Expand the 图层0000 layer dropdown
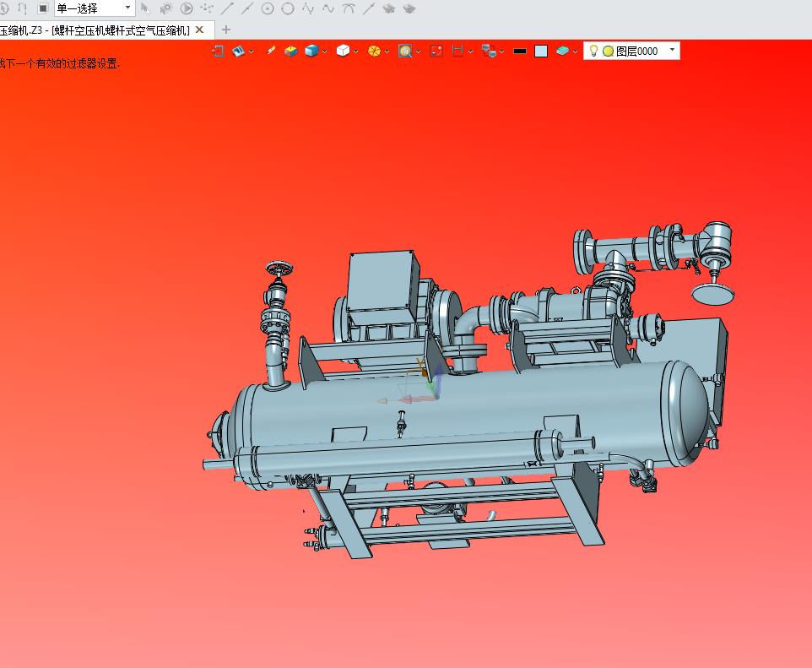 [672, 50]
